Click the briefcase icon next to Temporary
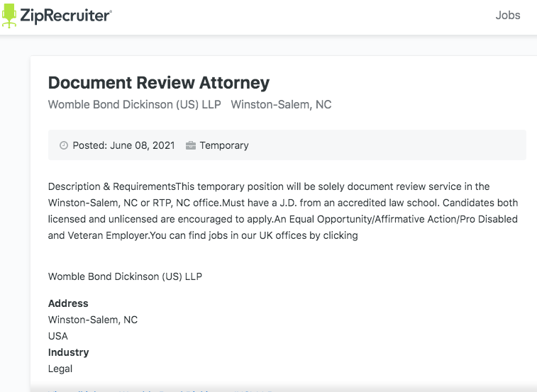Screen dimensions: 537x392 (x=191, y=145)
